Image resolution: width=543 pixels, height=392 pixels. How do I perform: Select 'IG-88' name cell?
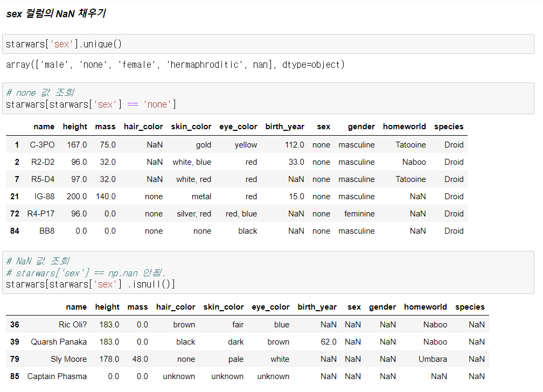coord(44,197)
